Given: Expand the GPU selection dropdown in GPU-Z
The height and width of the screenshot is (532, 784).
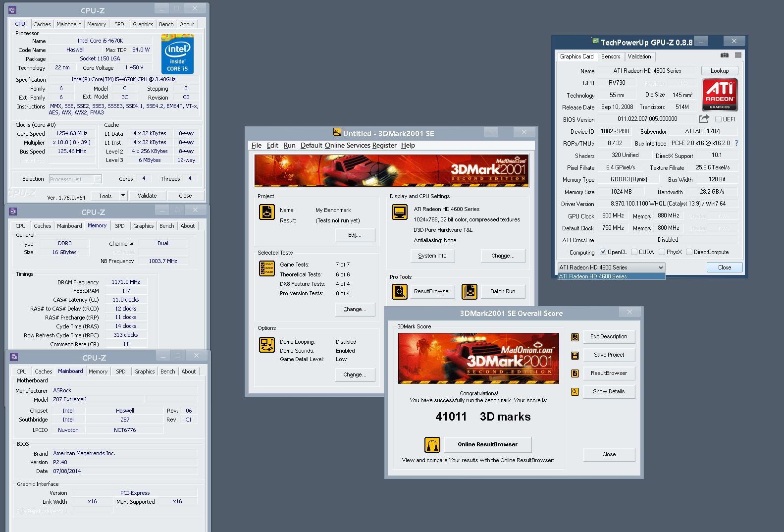Looking at the screenshot, I should coord(611,267).
